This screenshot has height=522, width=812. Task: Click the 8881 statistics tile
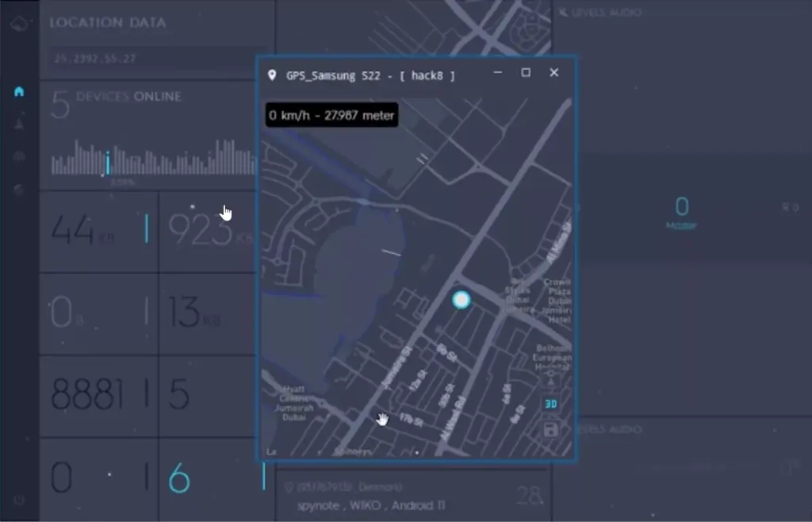(x=98, y=394)
